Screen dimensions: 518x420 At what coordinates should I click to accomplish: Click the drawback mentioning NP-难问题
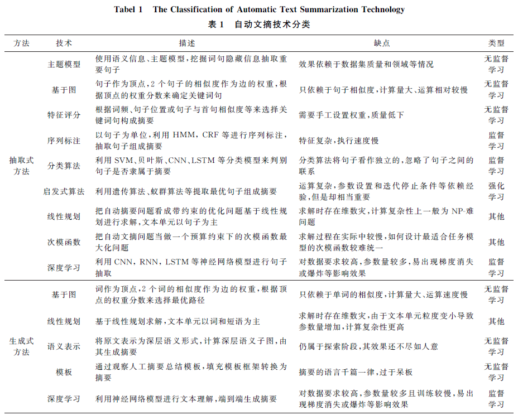tap(386, 216)
